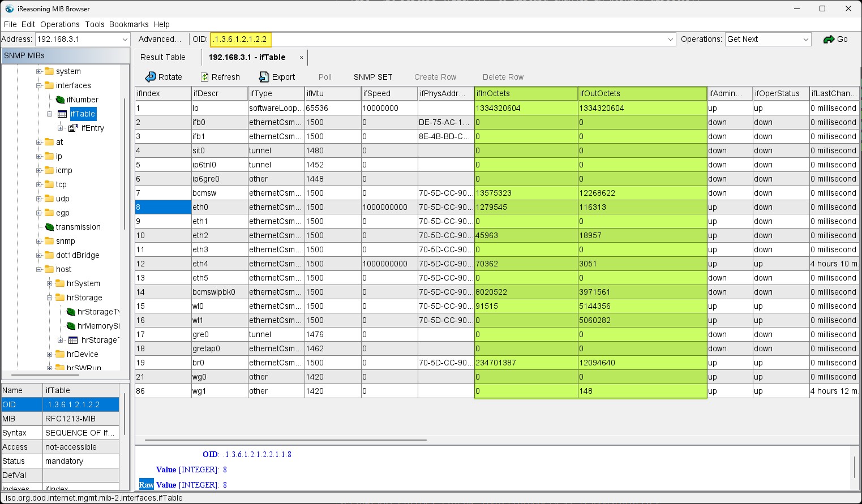Click the not-accessible Access value
862x504 pixels.
(81, 447)
